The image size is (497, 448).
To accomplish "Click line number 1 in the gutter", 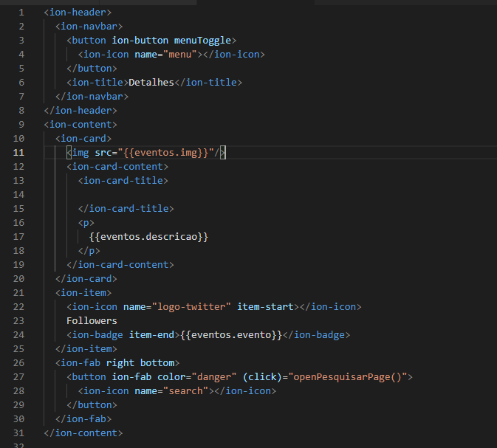I will [x=21, y=13].
